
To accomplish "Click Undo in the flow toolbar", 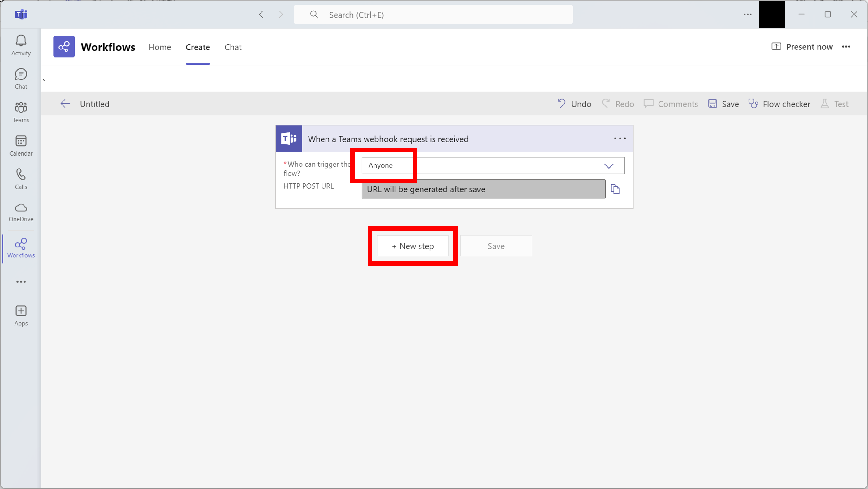I will click(x=574, y=104).
